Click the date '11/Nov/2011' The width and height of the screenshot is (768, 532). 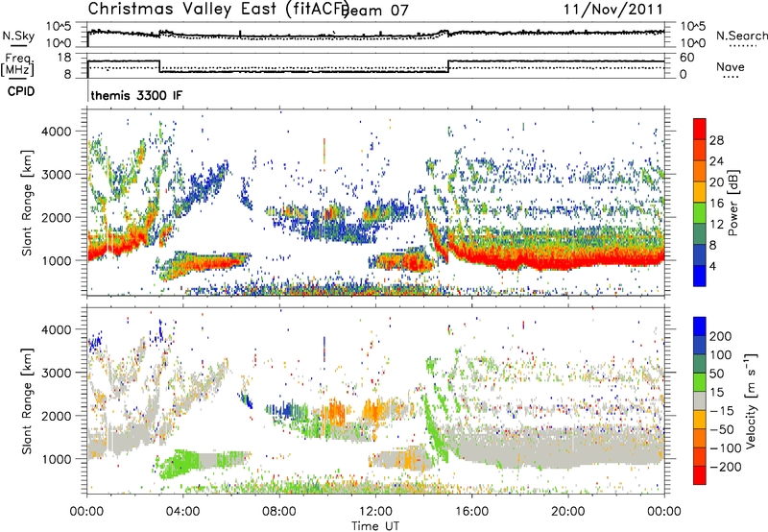click(x=613, y=9)
